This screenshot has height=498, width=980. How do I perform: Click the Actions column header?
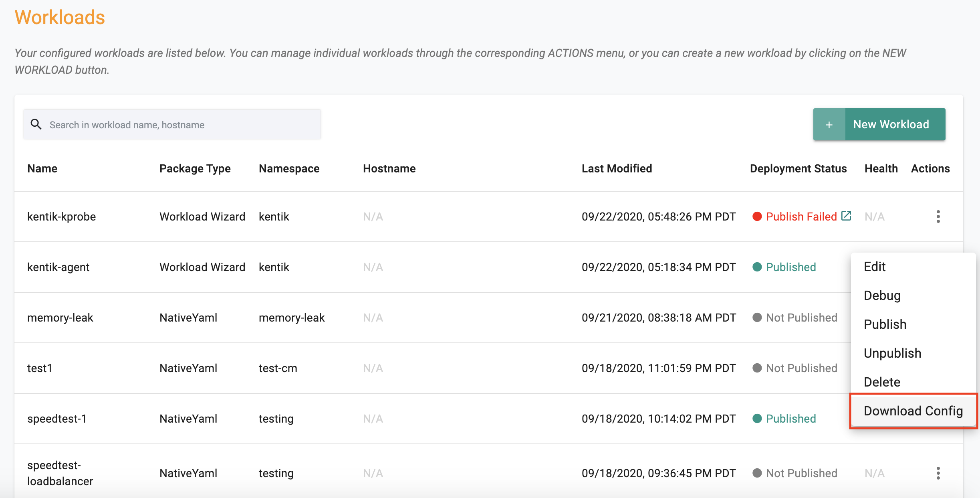930,168
